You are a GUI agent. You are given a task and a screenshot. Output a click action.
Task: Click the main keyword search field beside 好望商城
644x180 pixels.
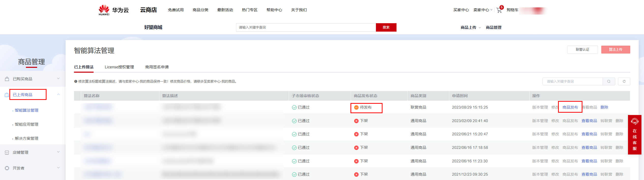[x=306, y=28]
